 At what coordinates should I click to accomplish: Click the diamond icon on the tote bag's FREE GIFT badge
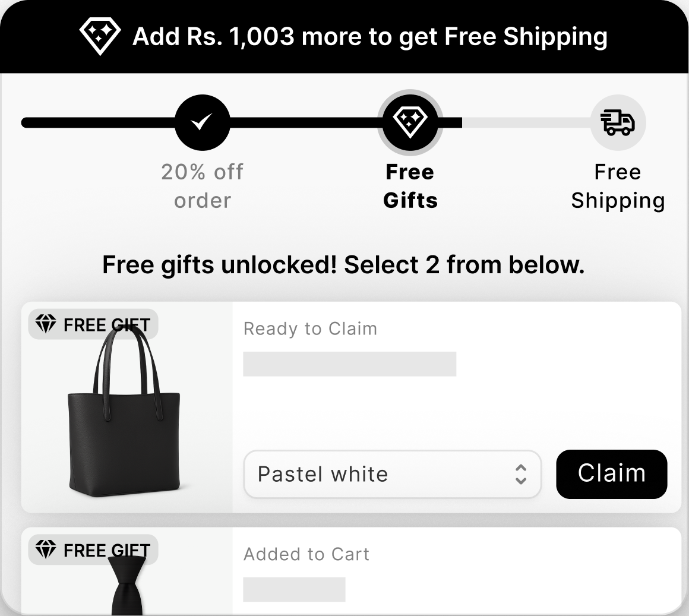pyautogui.click(x=46, y=325)
